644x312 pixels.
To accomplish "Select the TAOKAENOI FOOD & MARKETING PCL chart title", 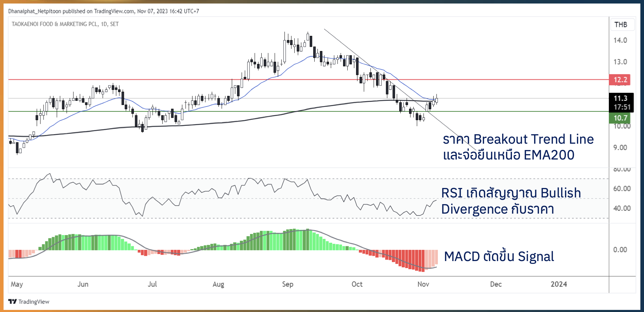I will click(x=65, y=24).
